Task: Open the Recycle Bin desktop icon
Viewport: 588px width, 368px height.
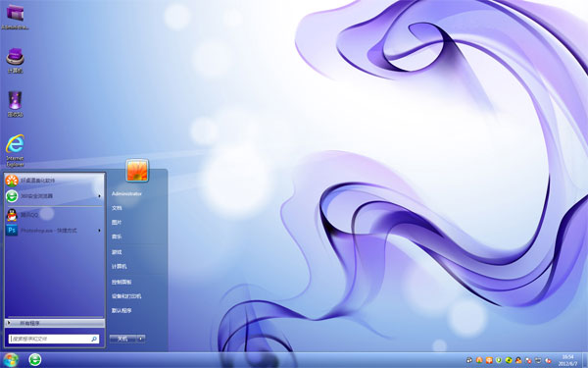Action: coord(15,104)
